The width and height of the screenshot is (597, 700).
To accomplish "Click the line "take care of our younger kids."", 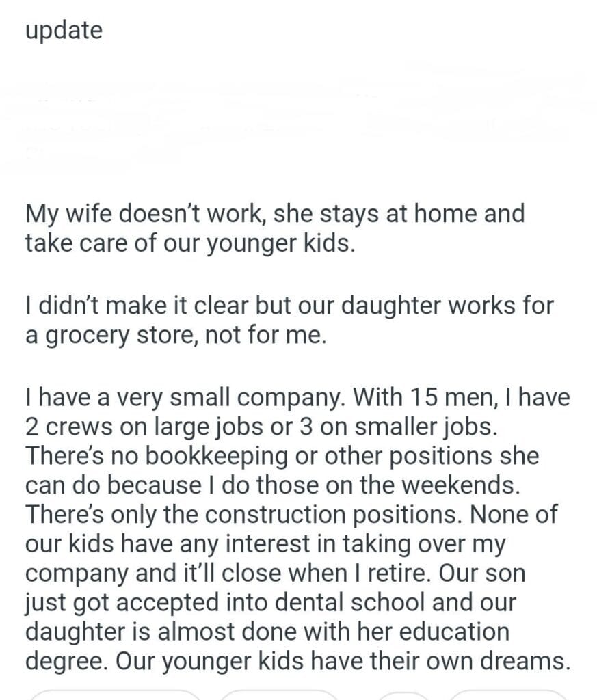I will point(190,243).
